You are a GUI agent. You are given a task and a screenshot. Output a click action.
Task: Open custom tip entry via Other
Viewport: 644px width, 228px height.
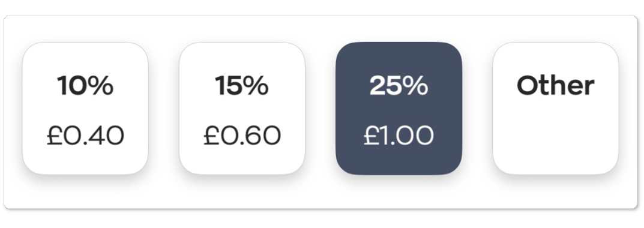556,109
